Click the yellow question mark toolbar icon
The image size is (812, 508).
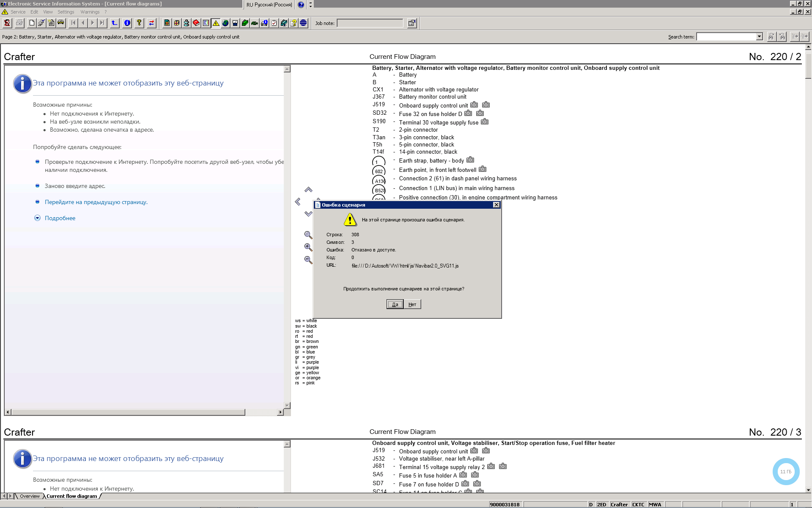tap(139, 23)
